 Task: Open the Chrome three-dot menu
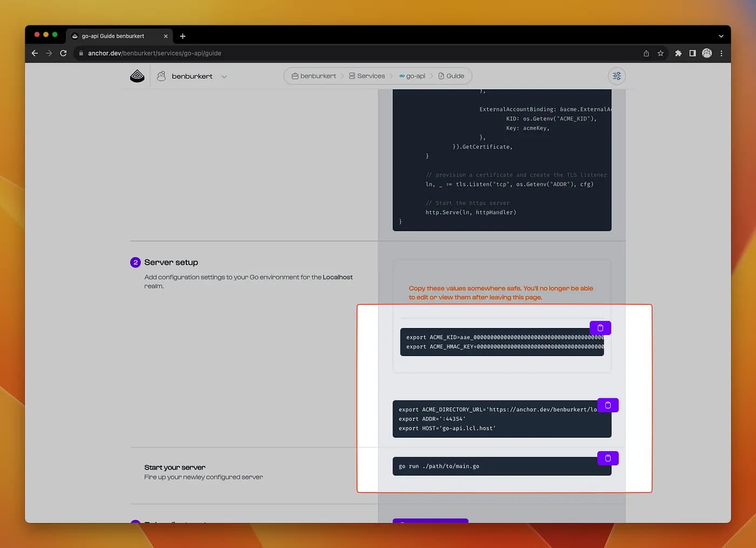(721, 53)
